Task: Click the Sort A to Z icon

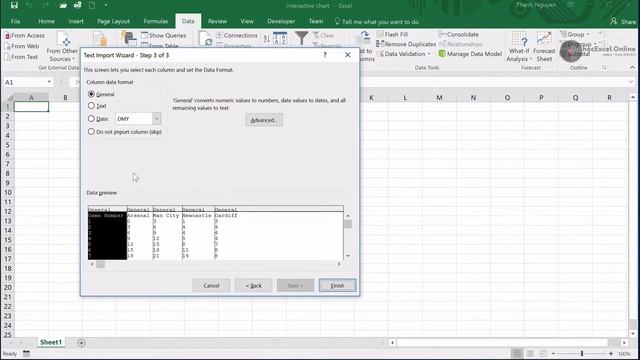Action: [x=267, y=39]
